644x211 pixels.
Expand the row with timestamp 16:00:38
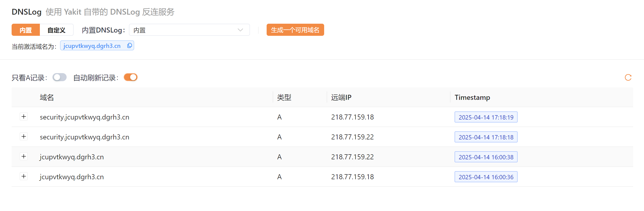tap(24, 157)
